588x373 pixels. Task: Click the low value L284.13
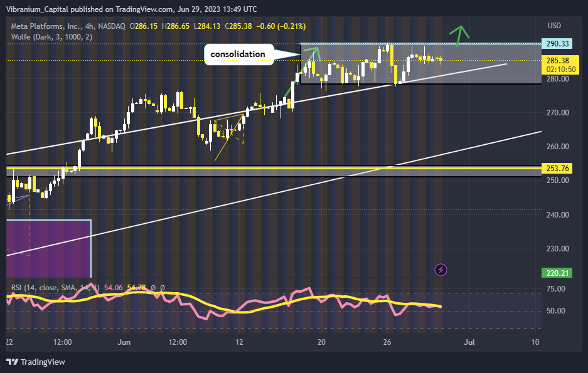(x=207, y=26)
